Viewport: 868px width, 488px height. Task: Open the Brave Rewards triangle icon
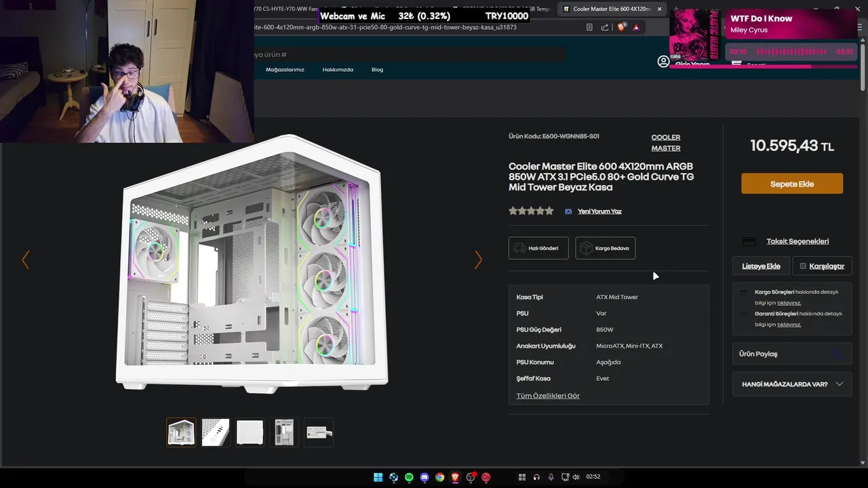coord(636,27)
